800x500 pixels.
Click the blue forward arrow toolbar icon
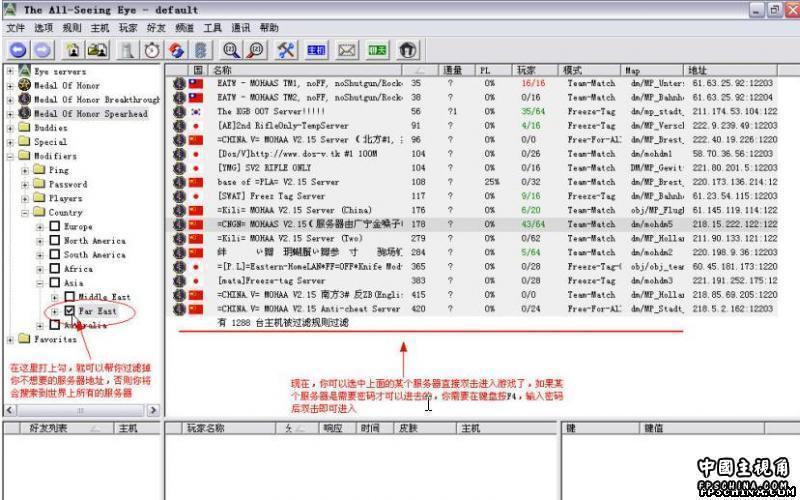(x=43, y=50)
